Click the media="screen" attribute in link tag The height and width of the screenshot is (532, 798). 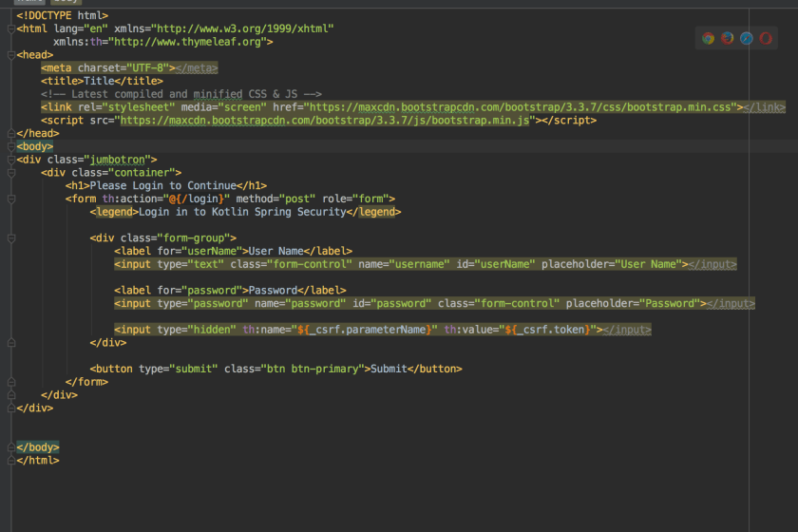pyautogui.click(x=224, y=107)
